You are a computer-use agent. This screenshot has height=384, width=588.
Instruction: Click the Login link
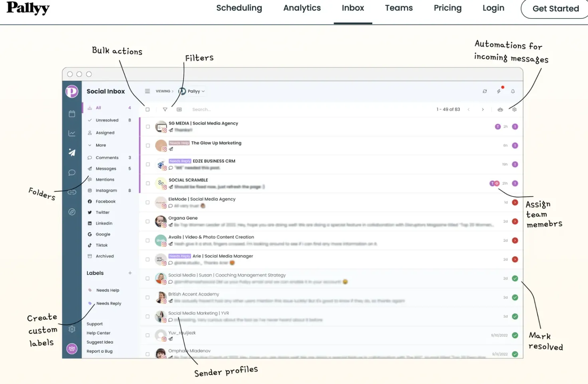point(493,8)
